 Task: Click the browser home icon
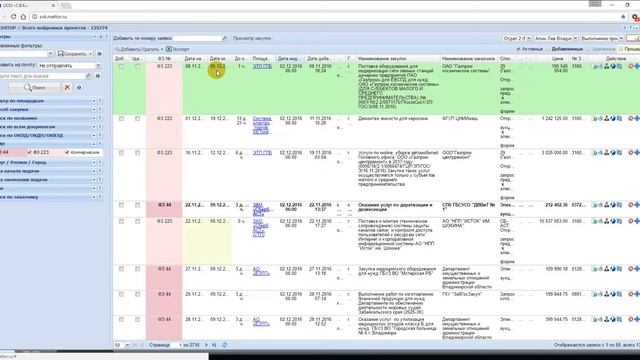click(x=23, y=17)
